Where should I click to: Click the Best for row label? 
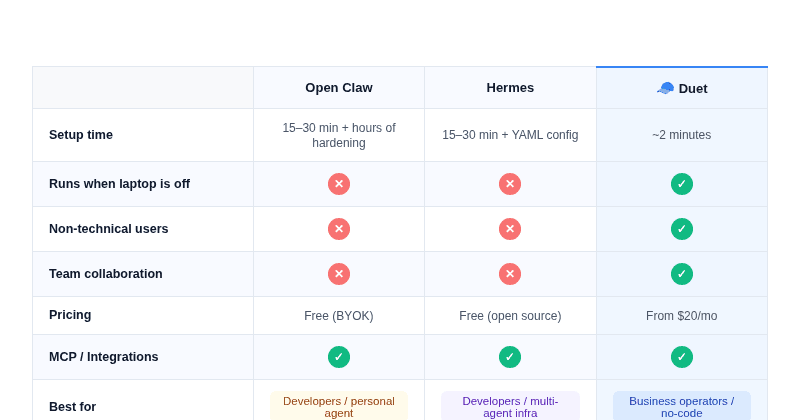click(72, 407)
